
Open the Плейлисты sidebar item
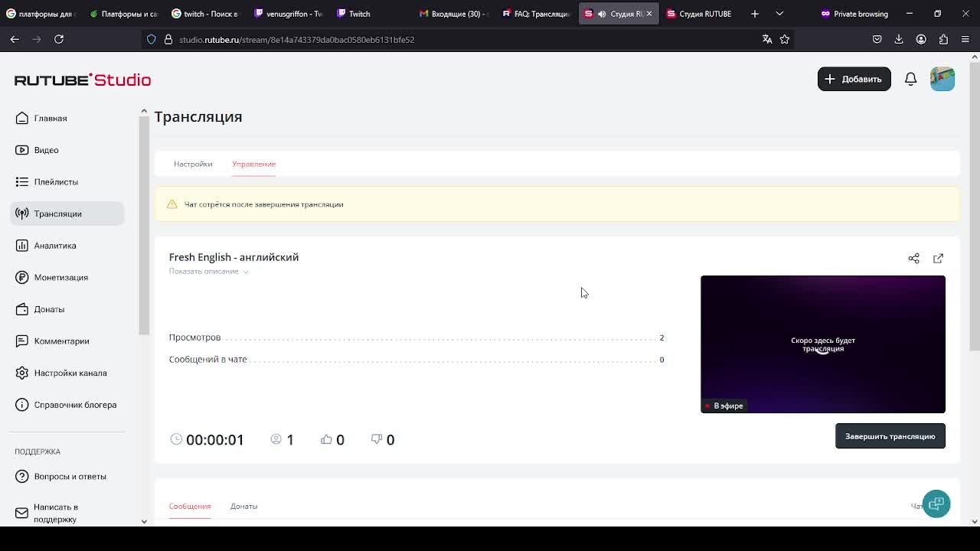pos(67,182)
